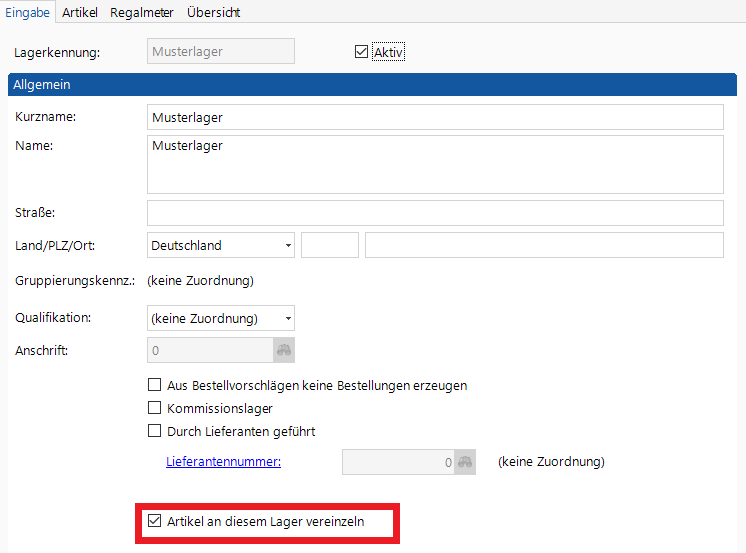Click the Ort city input field

(543, 245)
